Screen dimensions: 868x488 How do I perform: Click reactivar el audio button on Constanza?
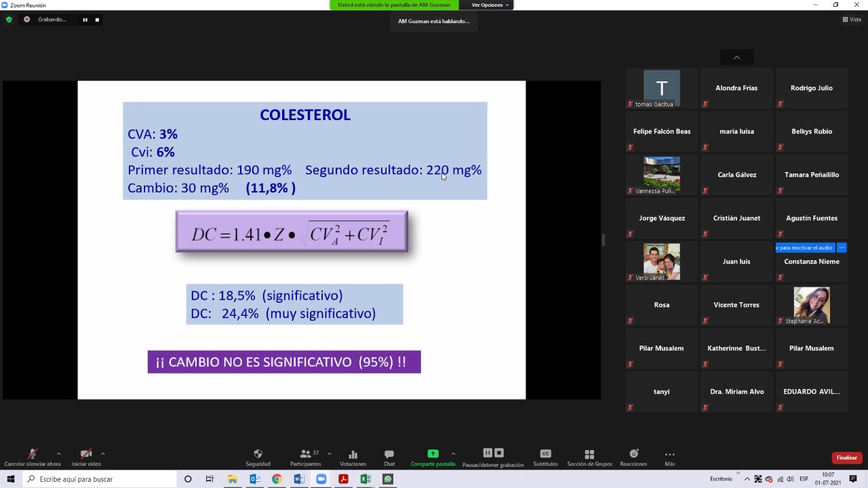(806, 247)
